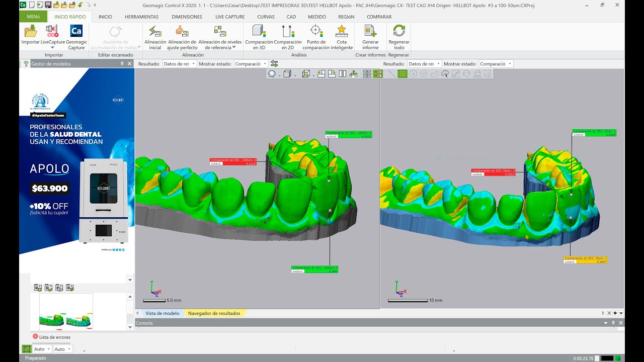Toggle the split-view comparison layout button
The width and height of the screenshot is (644, 362).
[x=378, y=74]
